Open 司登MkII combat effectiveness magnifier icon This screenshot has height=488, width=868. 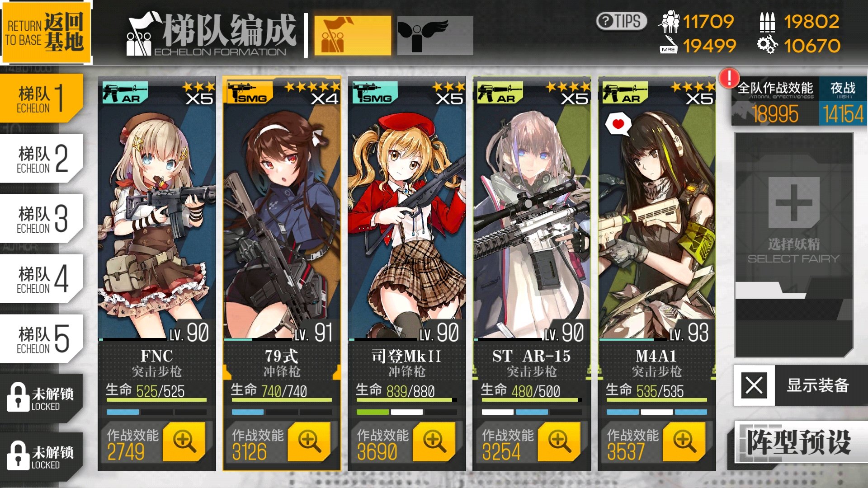pyautogui.click(x=434, y=441)
